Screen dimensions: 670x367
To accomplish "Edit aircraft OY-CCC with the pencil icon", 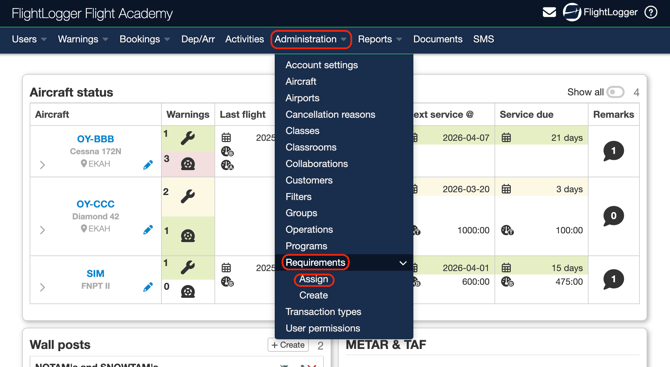I will coord(148,230).
